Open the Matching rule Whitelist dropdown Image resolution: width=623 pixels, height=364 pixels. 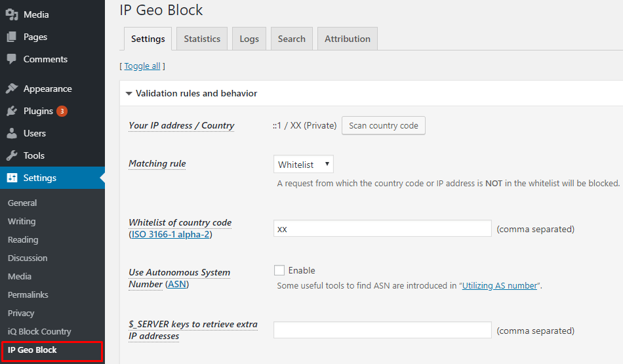click(x=303, y=164)
